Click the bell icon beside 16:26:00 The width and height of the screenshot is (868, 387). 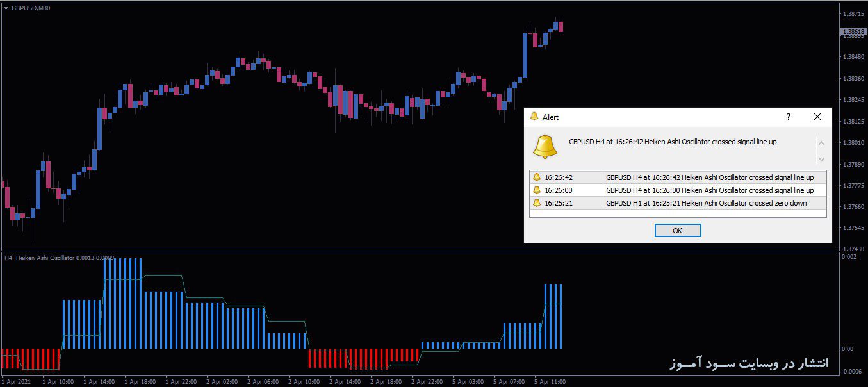pos(537,190)
